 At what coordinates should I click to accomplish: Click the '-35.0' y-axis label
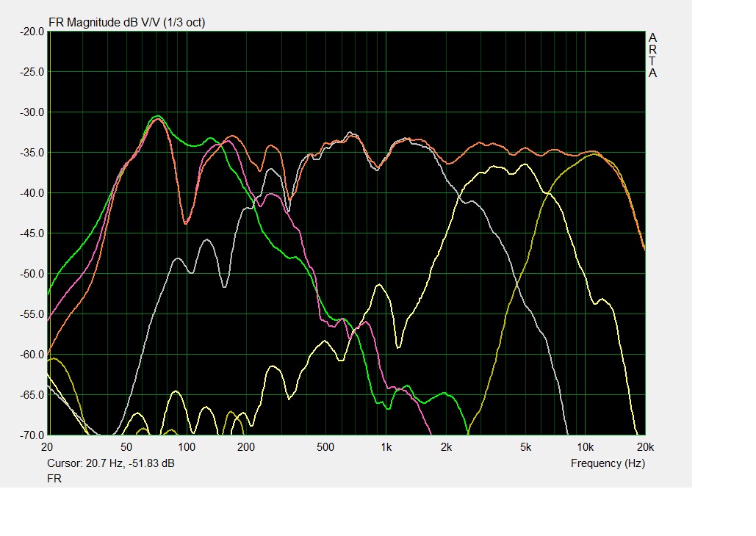click(32, 153)
